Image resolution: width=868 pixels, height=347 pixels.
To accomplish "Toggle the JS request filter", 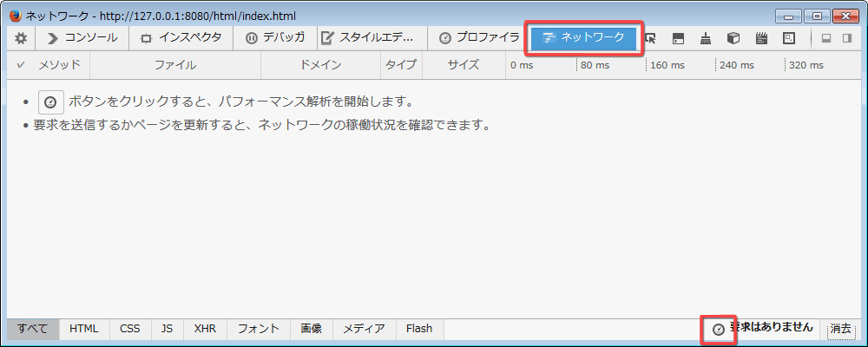I will click(x=168, y=329).
